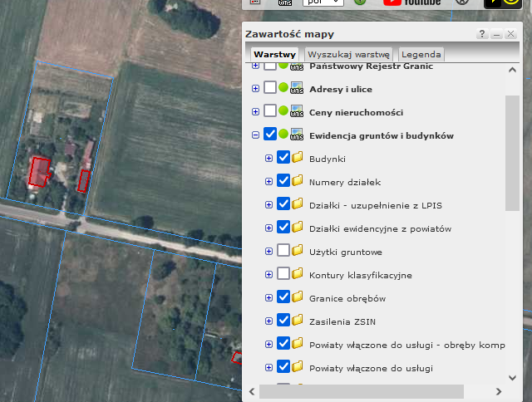This screenshot has width=532, height=402.
Task: Enable the Użytki gruntowe layer checkbox
Action: click(x=283, y=251)
